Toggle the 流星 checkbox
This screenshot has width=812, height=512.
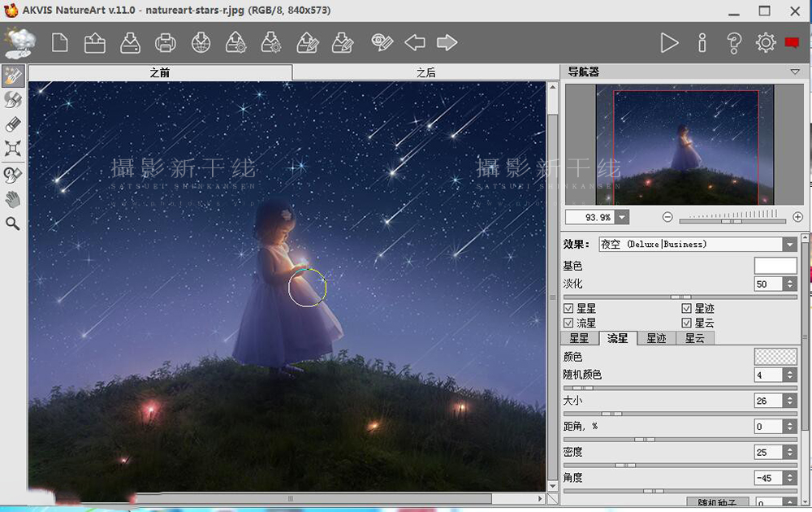coord(568,323)
